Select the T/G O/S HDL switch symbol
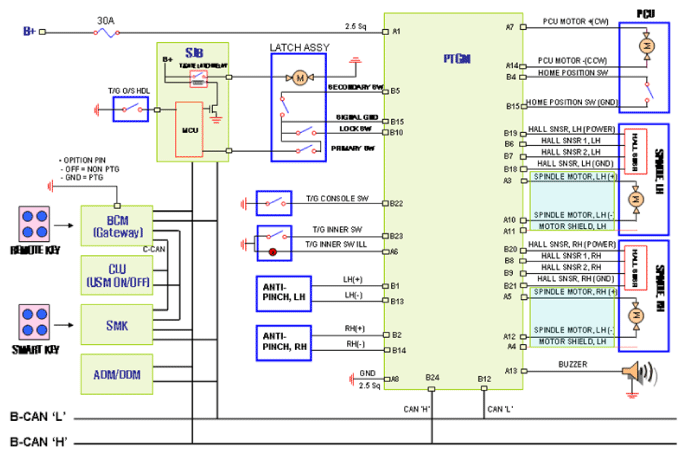This screenshot has width=687, height=456. point(131,107)
